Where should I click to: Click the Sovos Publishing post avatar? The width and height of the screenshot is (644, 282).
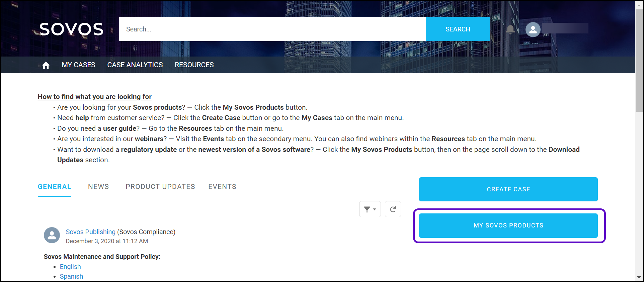click(52, 235)
